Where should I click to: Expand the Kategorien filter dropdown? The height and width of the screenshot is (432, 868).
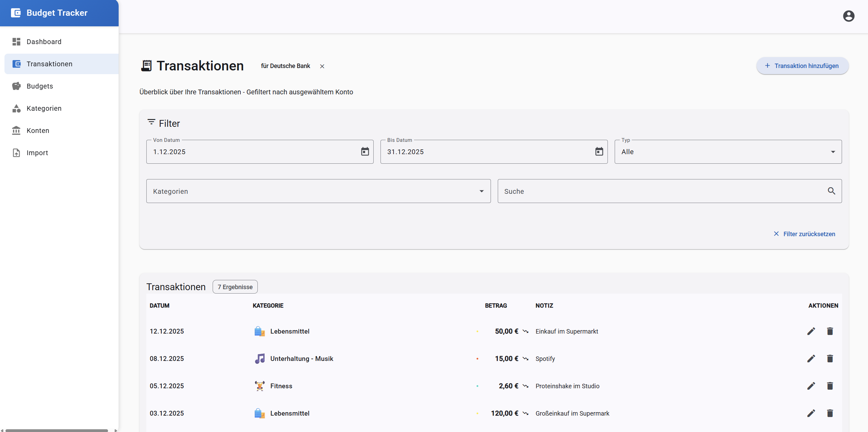pyautogui.click(x=318, y=191)
